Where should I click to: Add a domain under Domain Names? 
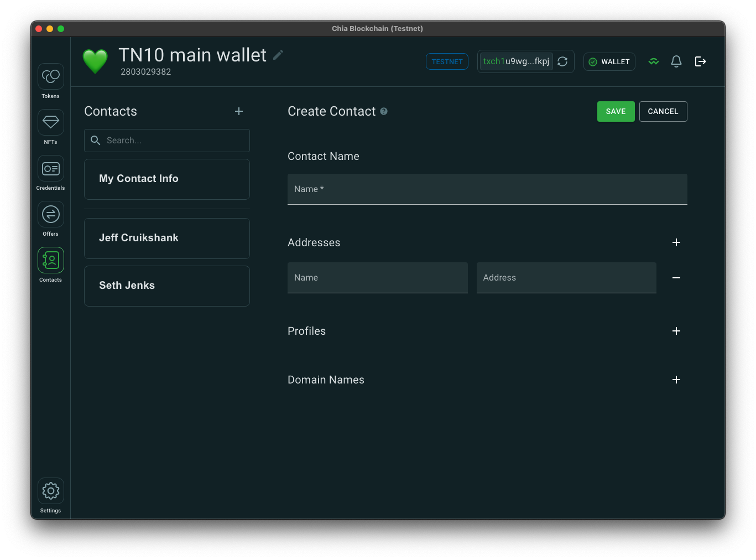(676, 380)
